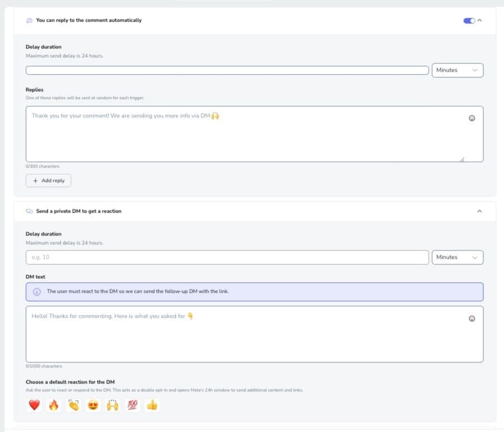The image size is (504, 432).
Task: Click the '0/1000 characters' counter
Action: coord(44,366)
